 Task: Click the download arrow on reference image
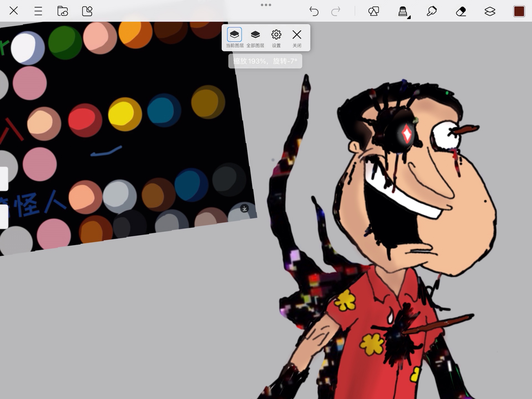click(x=244, y=208)
